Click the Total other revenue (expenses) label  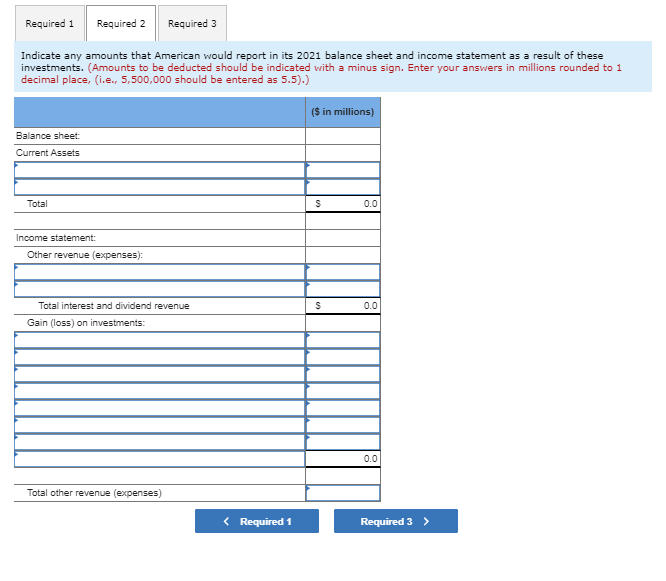click(94, 493)
